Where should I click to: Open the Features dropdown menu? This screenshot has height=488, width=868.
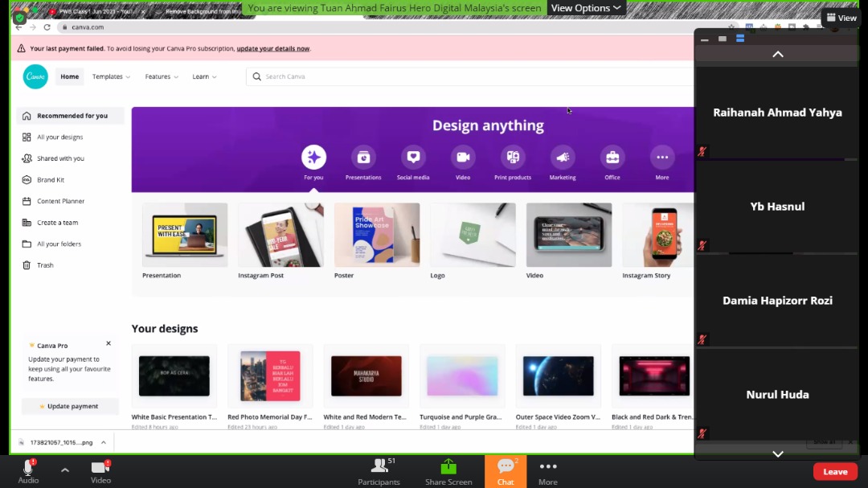click(x=162, y=76)
